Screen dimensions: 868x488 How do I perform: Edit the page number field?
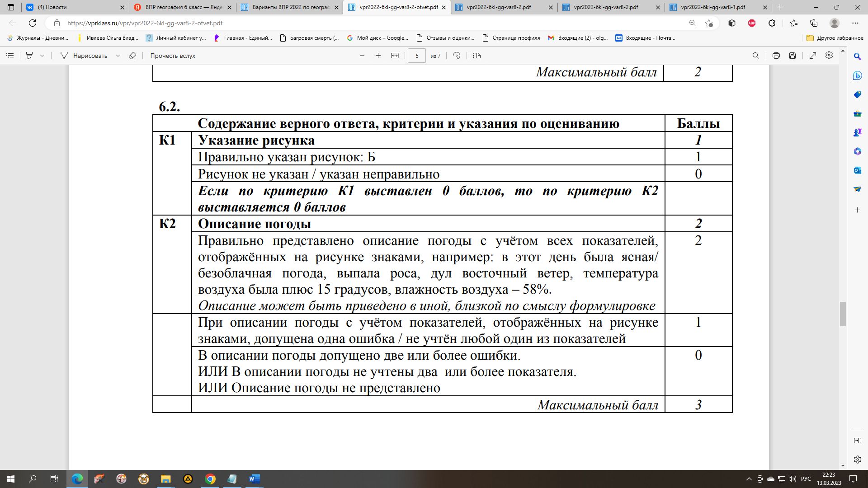click(417, 56)
